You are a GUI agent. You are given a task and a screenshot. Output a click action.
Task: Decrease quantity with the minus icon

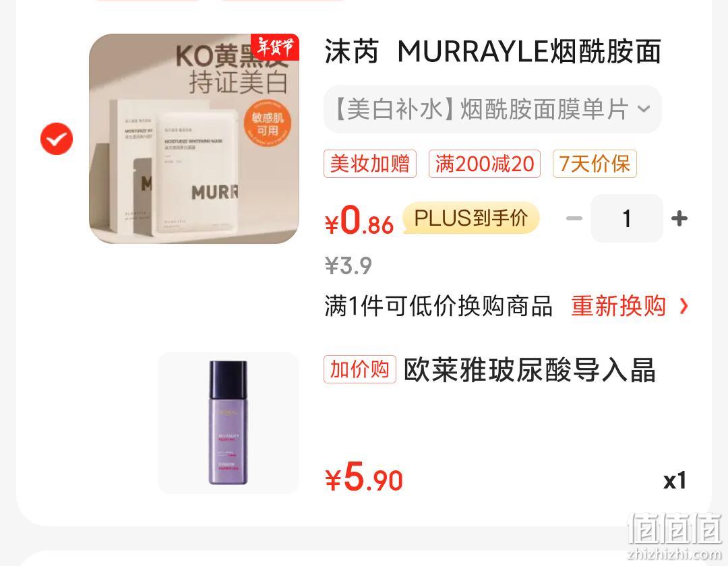[x=574, y=218]
